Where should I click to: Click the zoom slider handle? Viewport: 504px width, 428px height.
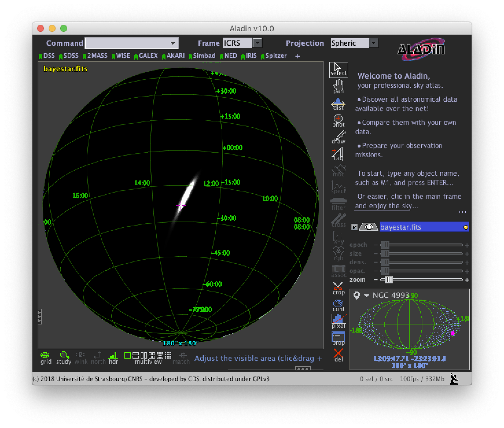389,280
